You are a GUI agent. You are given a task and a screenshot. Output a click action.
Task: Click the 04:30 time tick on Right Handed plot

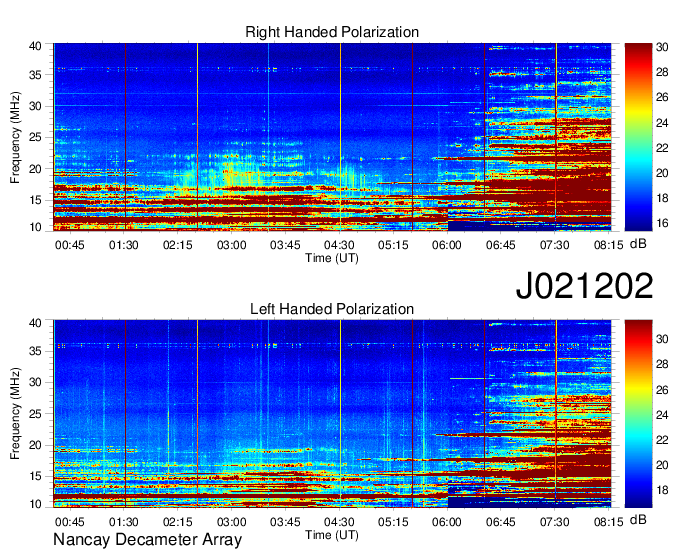coord(339,245)
